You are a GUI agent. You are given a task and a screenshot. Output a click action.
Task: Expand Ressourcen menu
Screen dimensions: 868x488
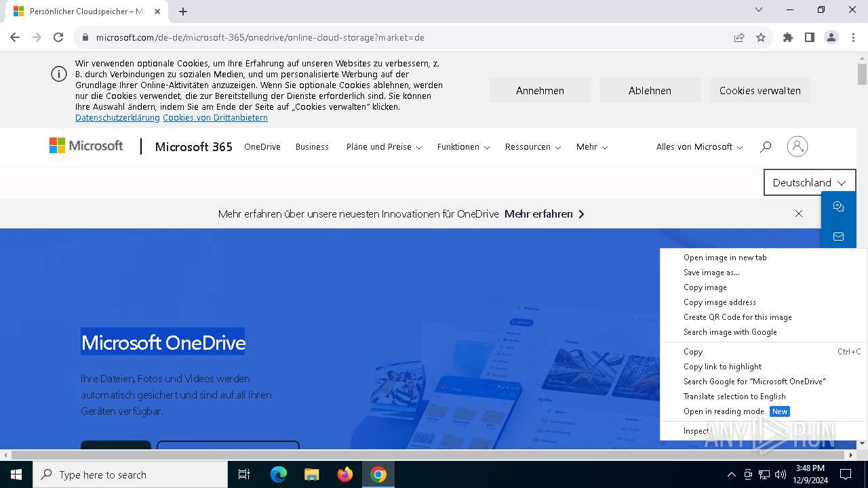[533, 146]
